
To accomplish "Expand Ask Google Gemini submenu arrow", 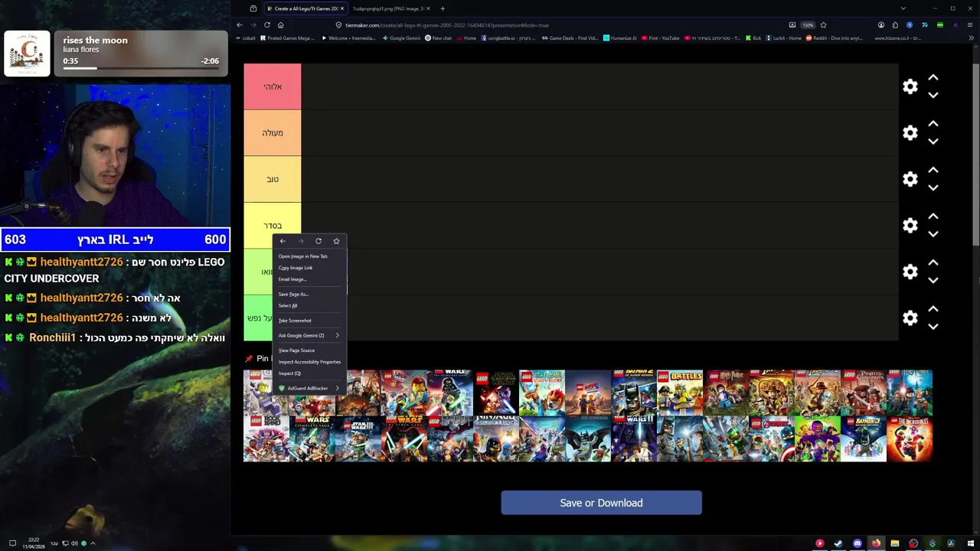I will [x=337, y=335].
